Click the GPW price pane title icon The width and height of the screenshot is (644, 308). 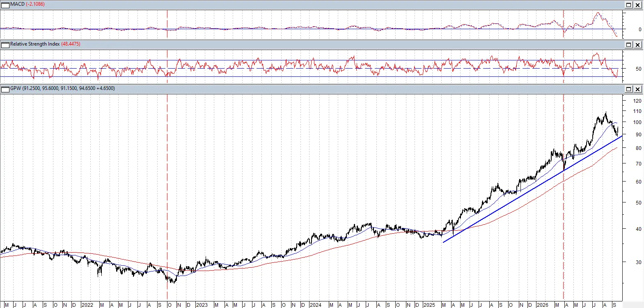tap(5, 89)
